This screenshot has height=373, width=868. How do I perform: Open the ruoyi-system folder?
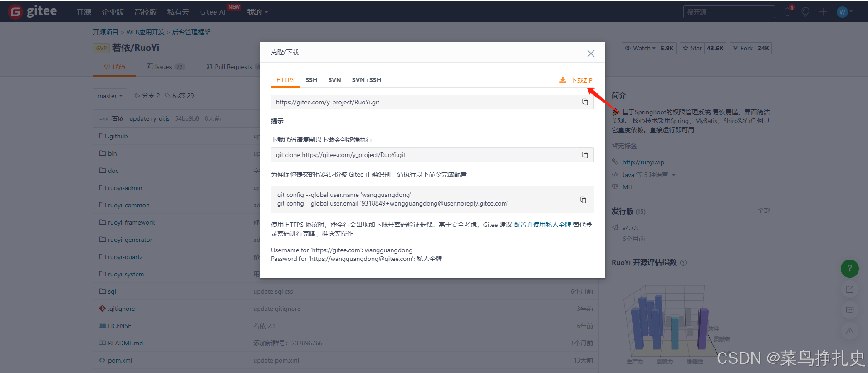(126, 274)
